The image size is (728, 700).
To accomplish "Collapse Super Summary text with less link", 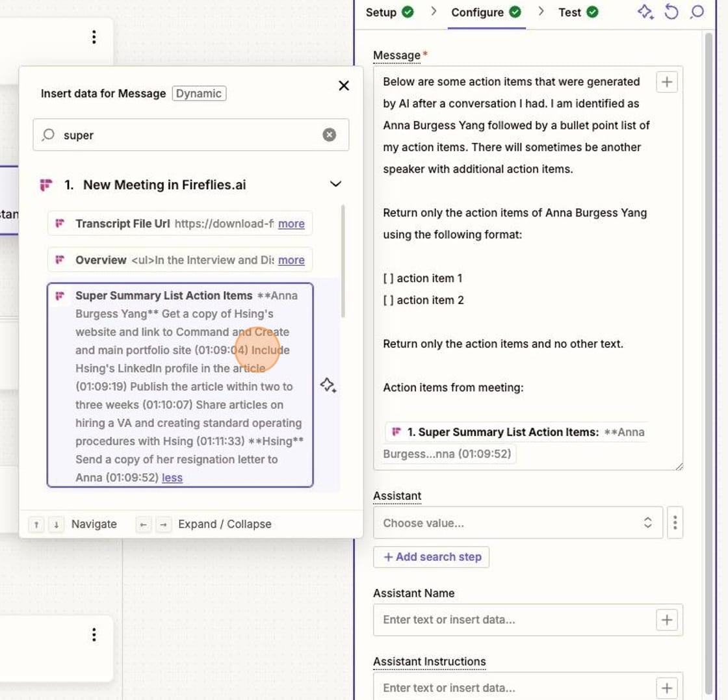I will click(172, 478).
